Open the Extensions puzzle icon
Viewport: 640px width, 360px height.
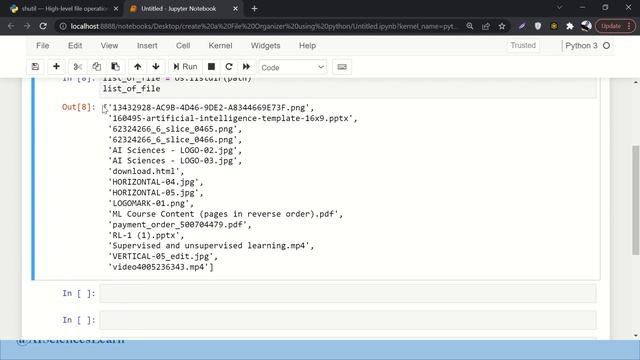pyautogui.click(x=570, y=26)
